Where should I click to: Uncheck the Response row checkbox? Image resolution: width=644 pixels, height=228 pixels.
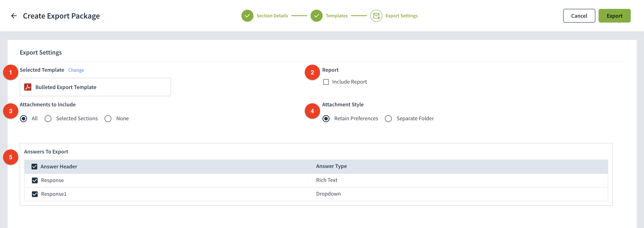(35, 180)
